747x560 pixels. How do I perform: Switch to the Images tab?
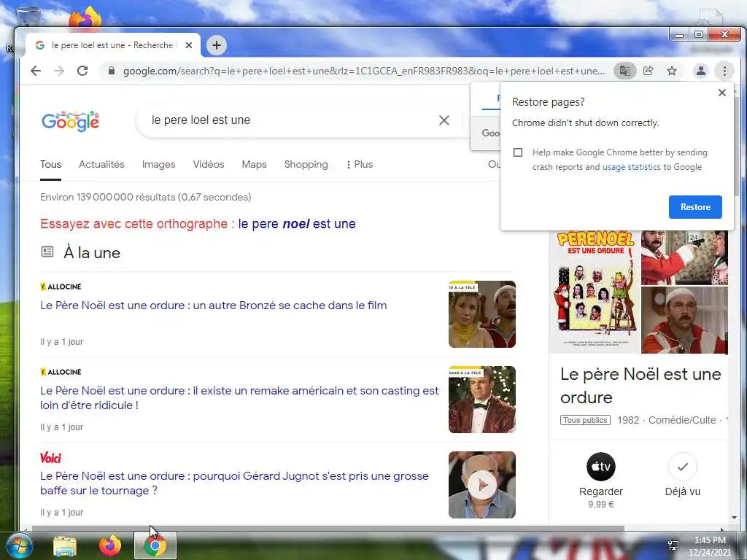[x=158, y=164]
